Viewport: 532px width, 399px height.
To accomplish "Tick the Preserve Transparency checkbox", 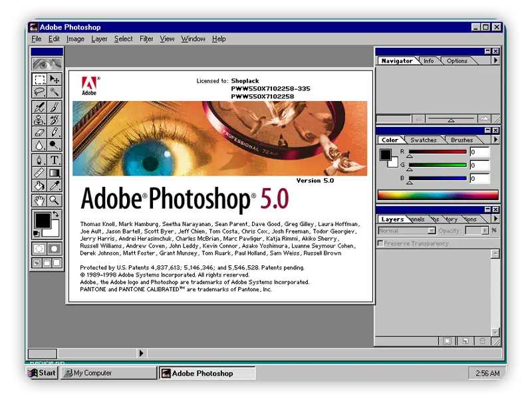I will pyautogui.click(x=380, y=243).
